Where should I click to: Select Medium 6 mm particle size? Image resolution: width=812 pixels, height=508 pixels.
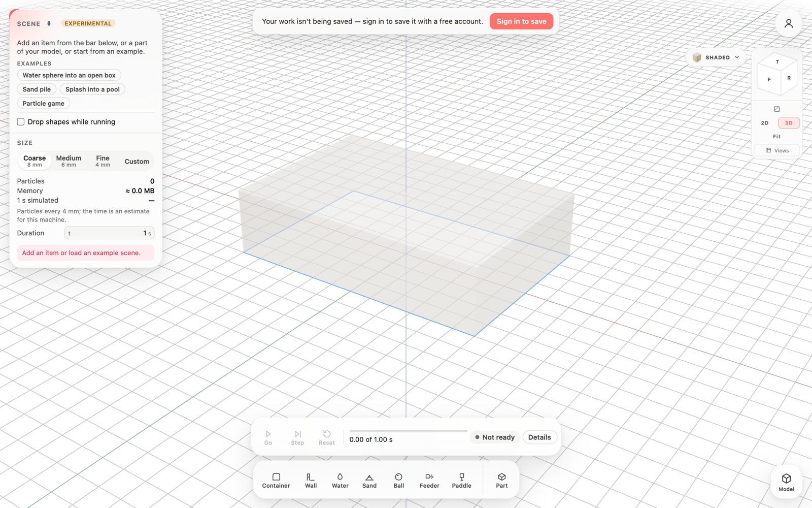pyautogui.click(x=69, y=161)
